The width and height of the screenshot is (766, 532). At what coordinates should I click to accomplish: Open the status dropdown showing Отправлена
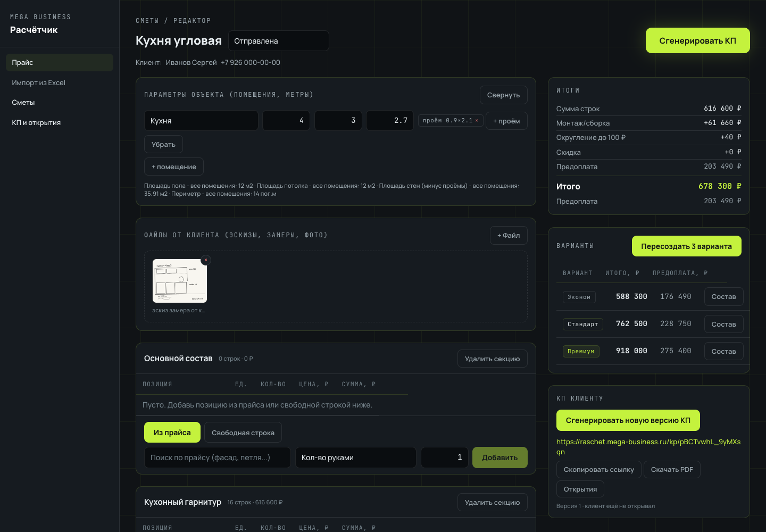(x=279, y=41)
